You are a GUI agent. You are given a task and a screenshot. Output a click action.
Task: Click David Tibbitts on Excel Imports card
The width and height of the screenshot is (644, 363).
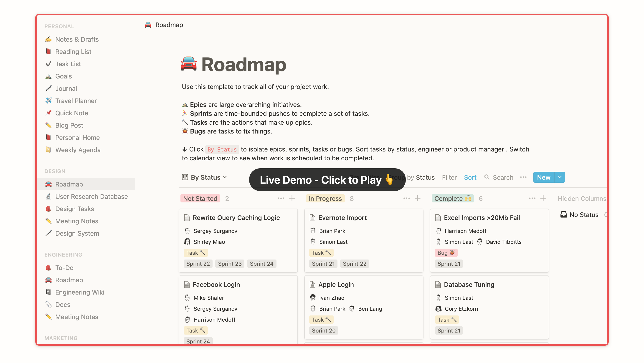[x=499, y=242]
